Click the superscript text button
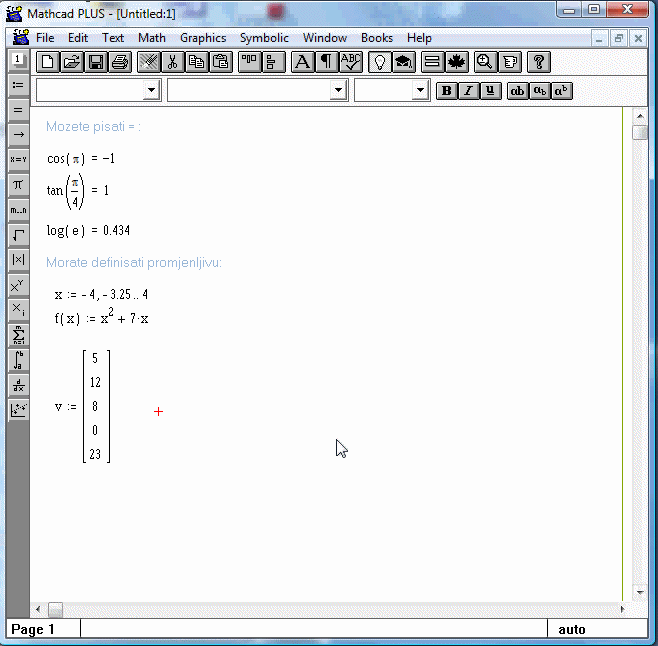 click(x=561, y=91)
